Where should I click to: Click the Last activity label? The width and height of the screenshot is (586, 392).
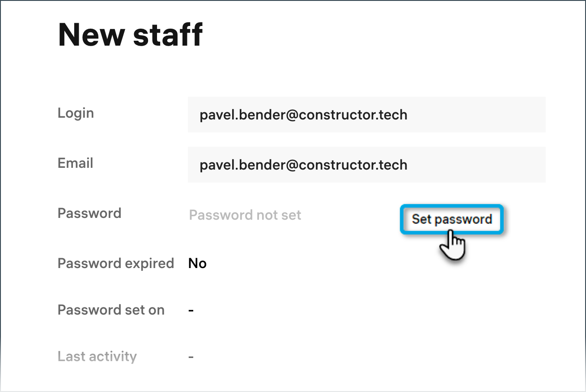(x=97, y=357)
